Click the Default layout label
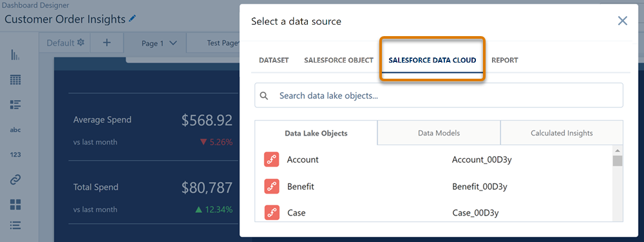Screen dimensions: 644x242 click(x=61, y=43)
